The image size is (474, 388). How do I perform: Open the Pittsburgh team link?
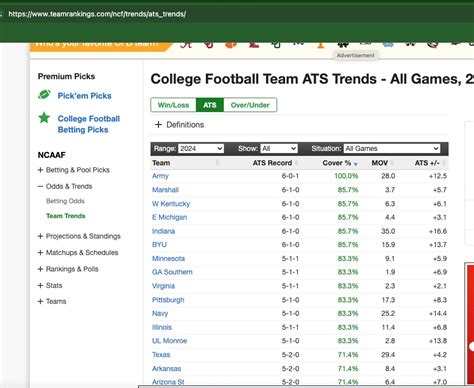(168, 300)
